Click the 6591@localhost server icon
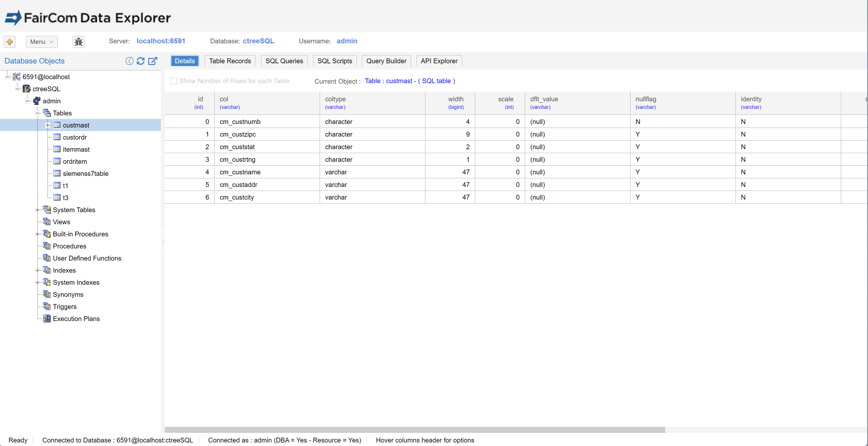The width and height of the screenshot is (868, 446). tap(17, 77)
